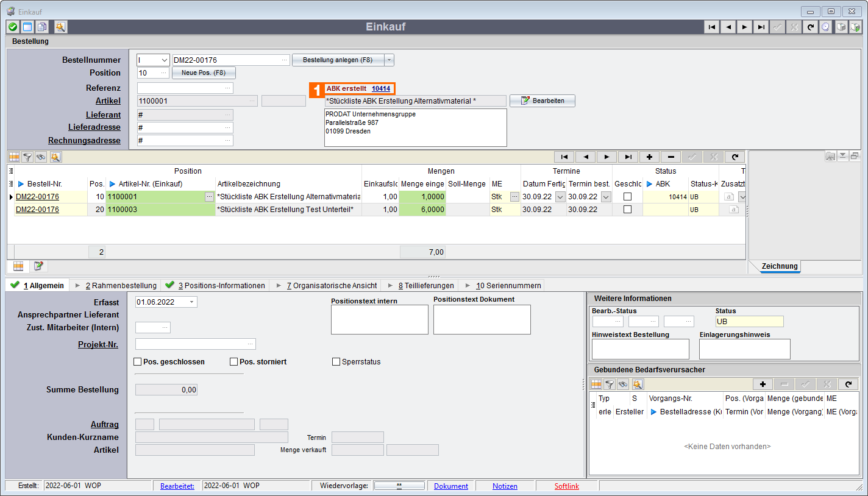This screenshot has height=496, width=868.
Task: Enable the Pos. storniert checkbox
Action: pos(234,362)
